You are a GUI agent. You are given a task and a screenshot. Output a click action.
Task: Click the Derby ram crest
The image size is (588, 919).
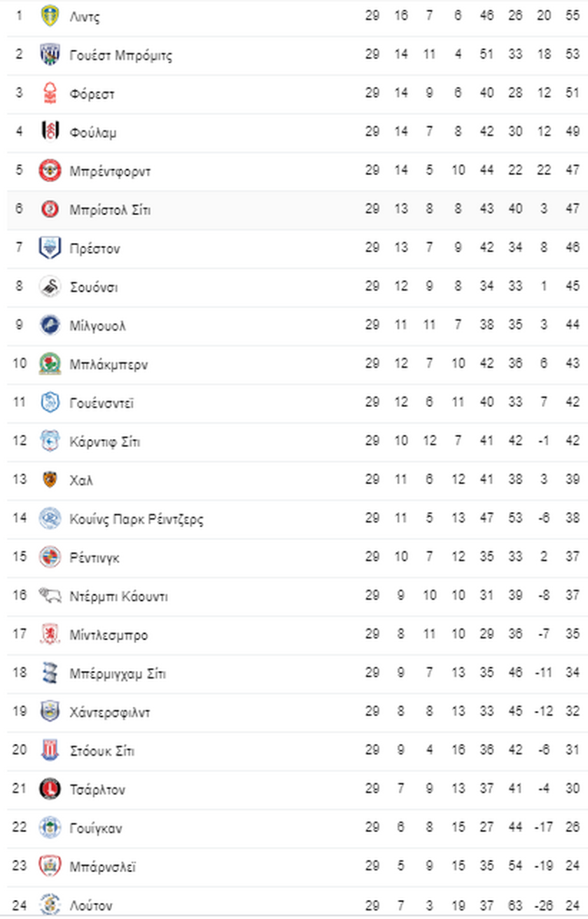(x=50, y=595)
